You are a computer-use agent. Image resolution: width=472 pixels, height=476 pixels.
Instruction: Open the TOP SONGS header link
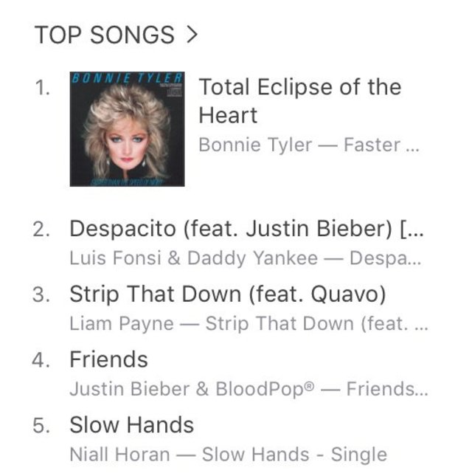(105, 35)
